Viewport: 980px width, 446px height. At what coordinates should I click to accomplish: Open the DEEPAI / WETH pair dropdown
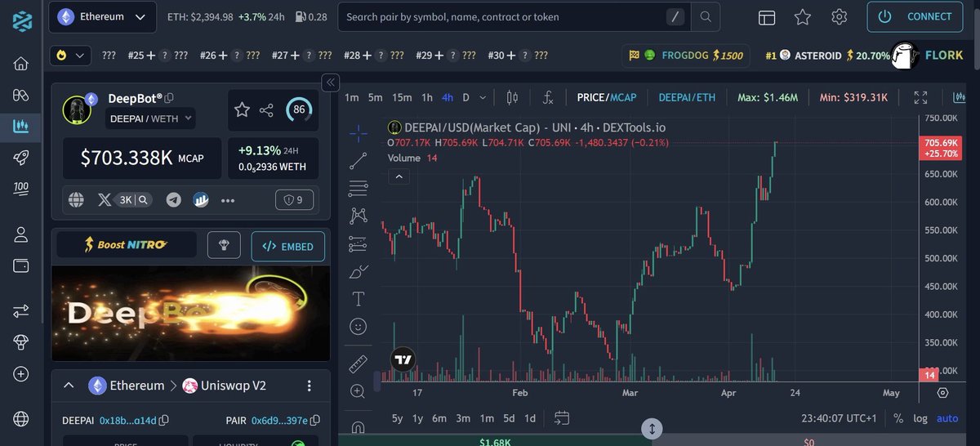[151, 119]
